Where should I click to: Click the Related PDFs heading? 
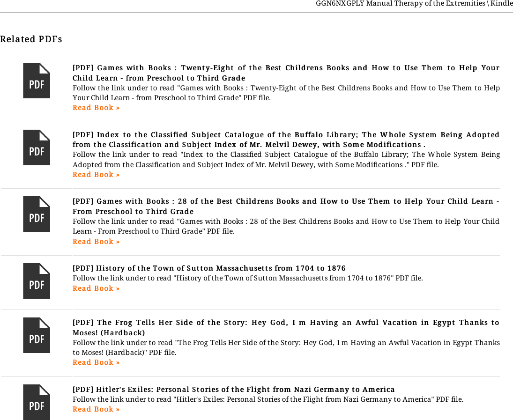[x=31, y=39]
